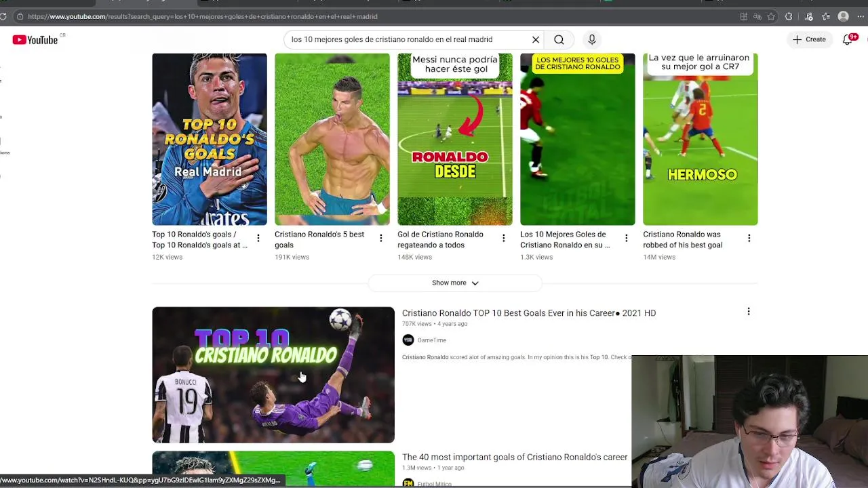Open options for Top 10 Ronaldo's goals short
The width and height of the screenshot is (868, 488).
(258, 238)
